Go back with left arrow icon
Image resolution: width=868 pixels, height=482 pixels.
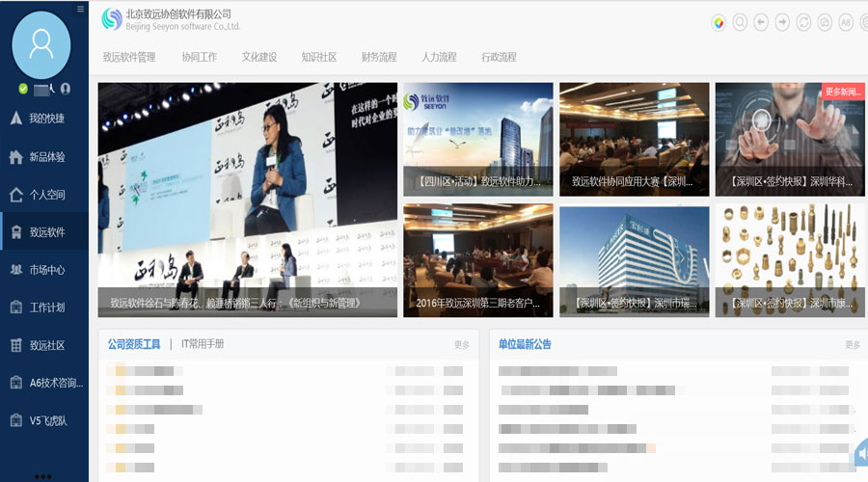pyautogui.click(x=761, y=23)
